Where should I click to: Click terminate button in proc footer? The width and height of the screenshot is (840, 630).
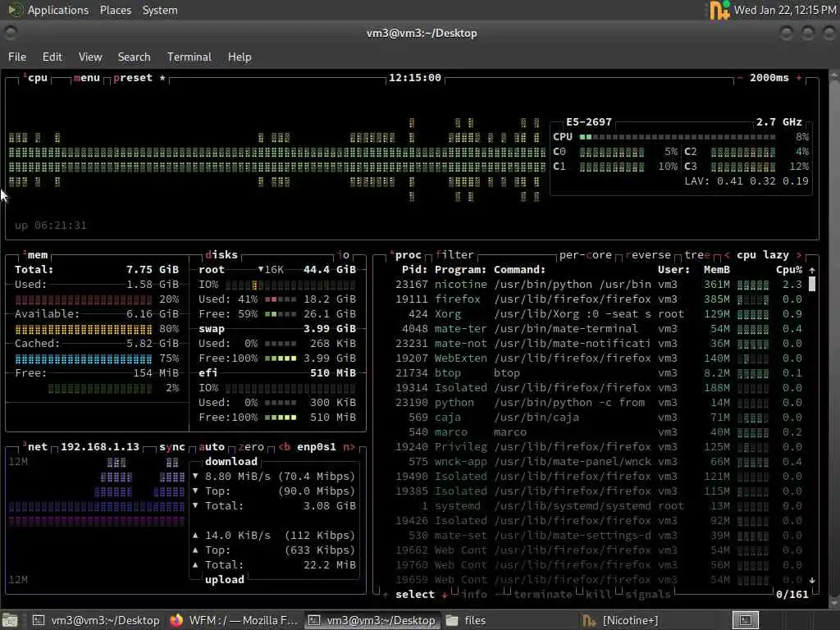tap(543, 595)
